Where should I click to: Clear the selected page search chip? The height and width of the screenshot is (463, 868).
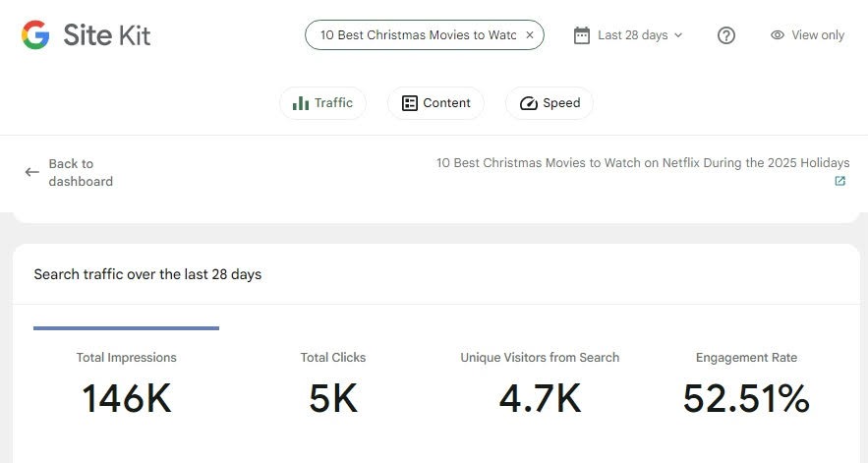point(530,35)
